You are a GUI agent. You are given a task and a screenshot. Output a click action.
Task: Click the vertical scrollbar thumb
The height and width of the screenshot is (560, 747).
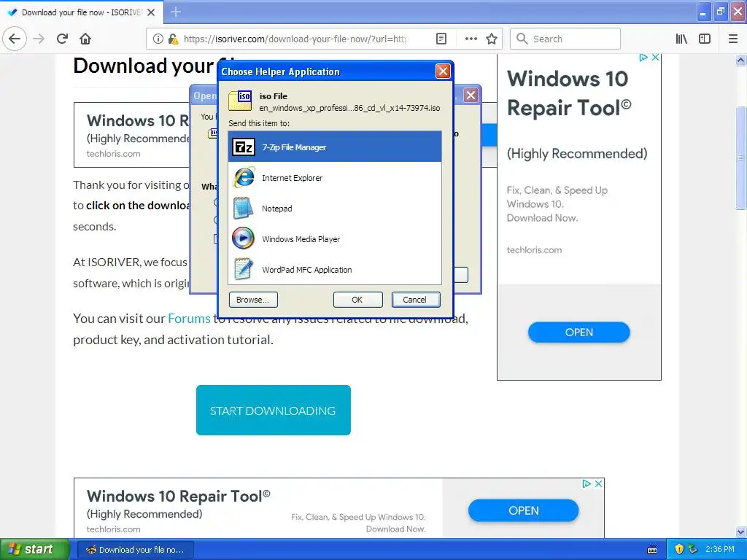[740, 157]
